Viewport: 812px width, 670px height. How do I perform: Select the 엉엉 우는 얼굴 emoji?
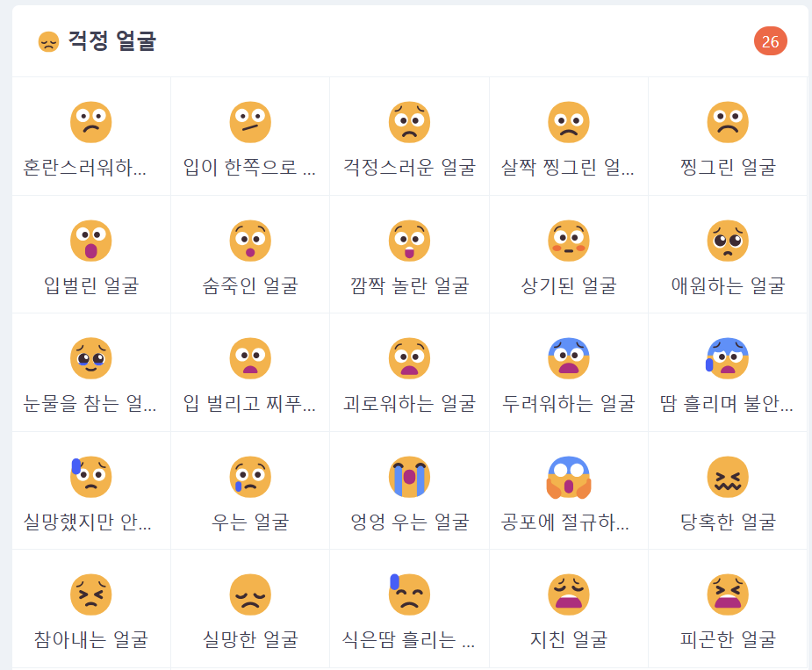[x=409, y=476]
